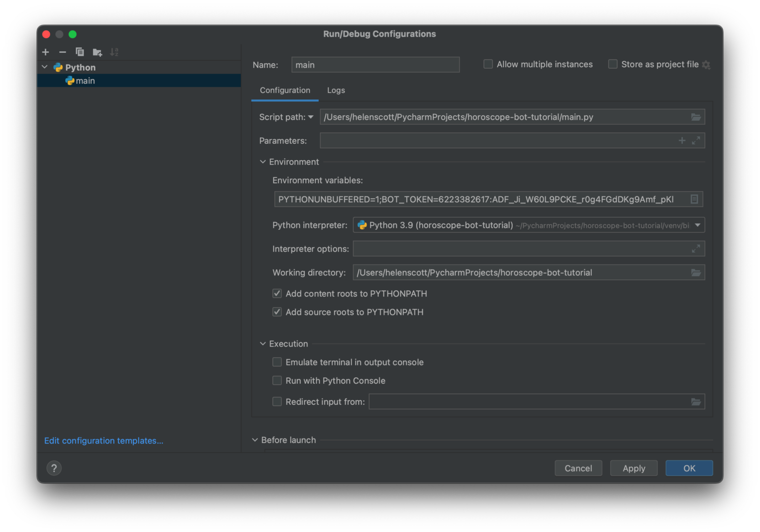The height and width of the screenshot is (532, 760).
Task: Create a new configuration folder
Action: (97, 52)
